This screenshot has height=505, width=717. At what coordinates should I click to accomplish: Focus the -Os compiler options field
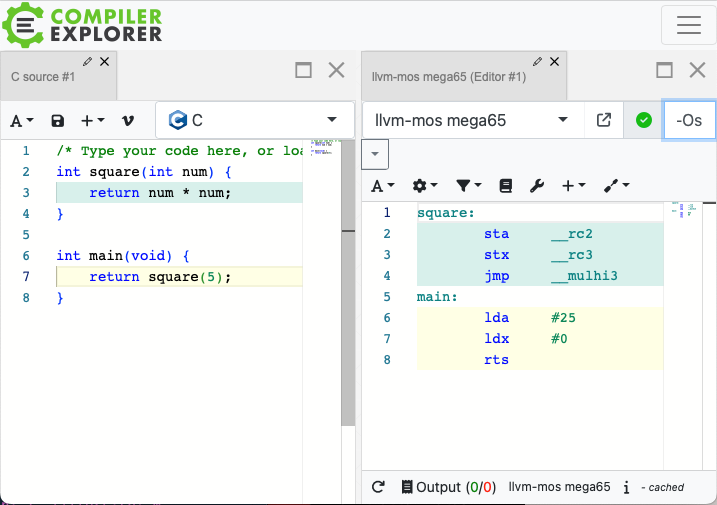689,120
